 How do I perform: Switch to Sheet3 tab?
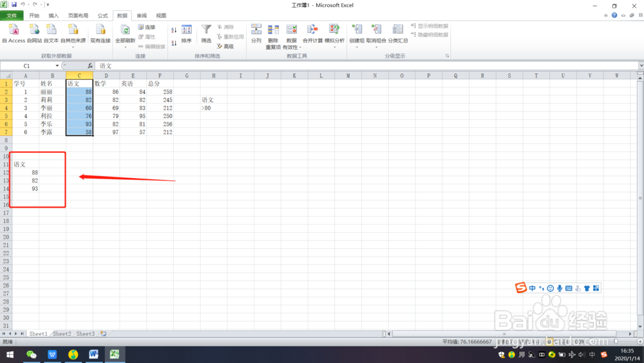coord(86,334)
